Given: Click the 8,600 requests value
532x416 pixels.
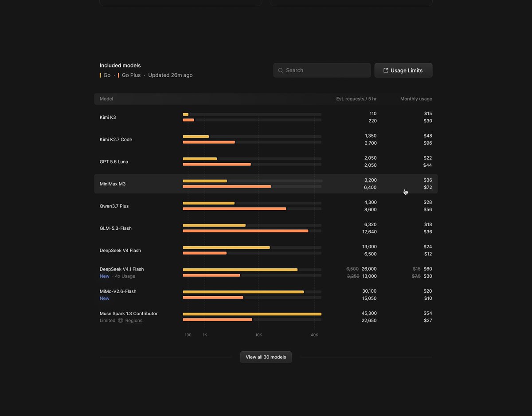Looking at the screenshot, I should point(371,210).
